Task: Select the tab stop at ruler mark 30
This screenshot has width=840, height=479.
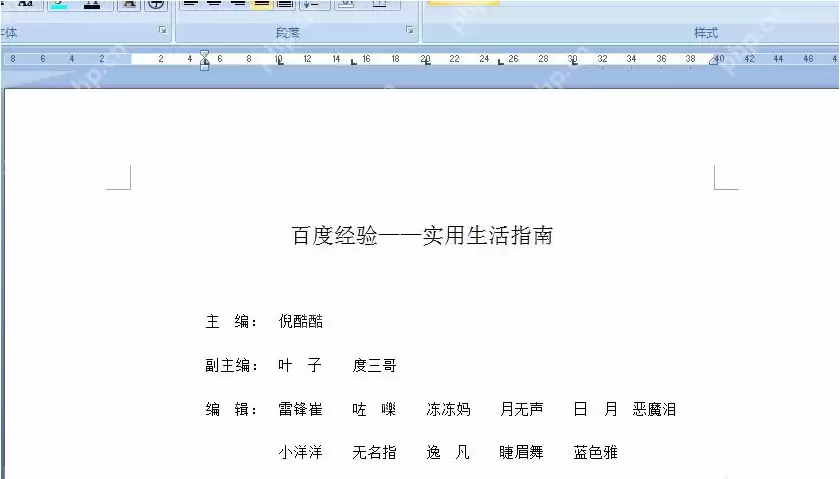Action: pyautogui.click(x=573, y=63)
